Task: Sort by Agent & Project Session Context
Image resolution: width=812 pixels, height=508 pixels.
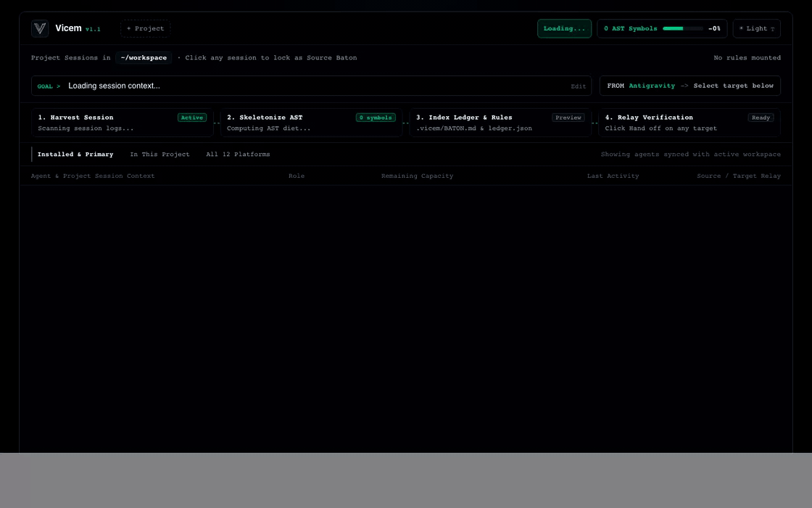Action: pyautogui.click(x=93, y=176)
